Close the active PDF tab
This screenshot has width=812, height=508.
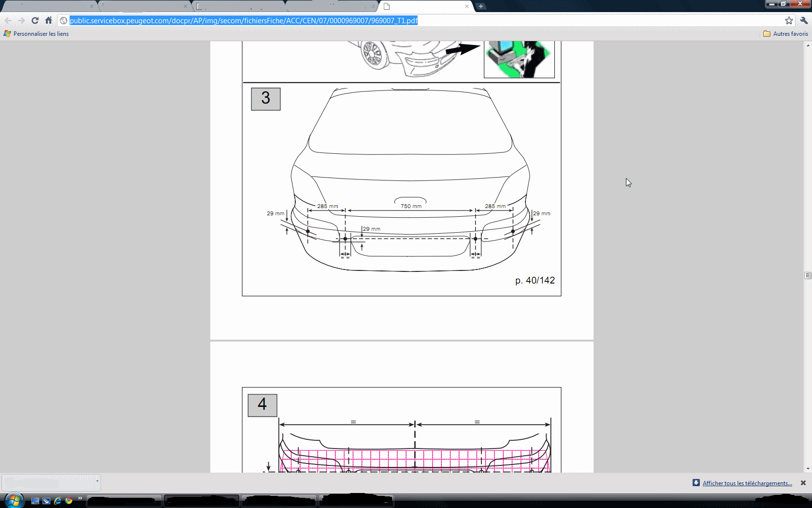click(466, 6)
